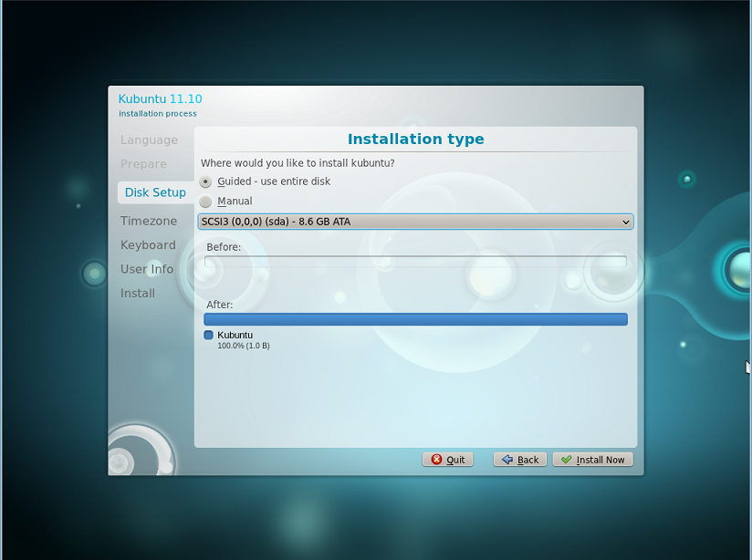The width and height of the screenshot is (752, 560).
Task: Click the Installation type heading
Action: point(416,139)
